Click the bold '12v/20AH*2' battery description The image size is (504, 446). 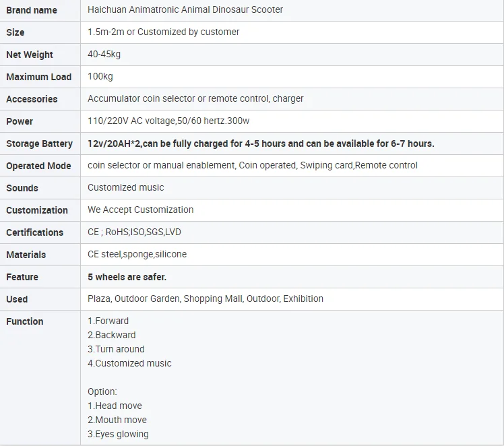pos(261,144)
